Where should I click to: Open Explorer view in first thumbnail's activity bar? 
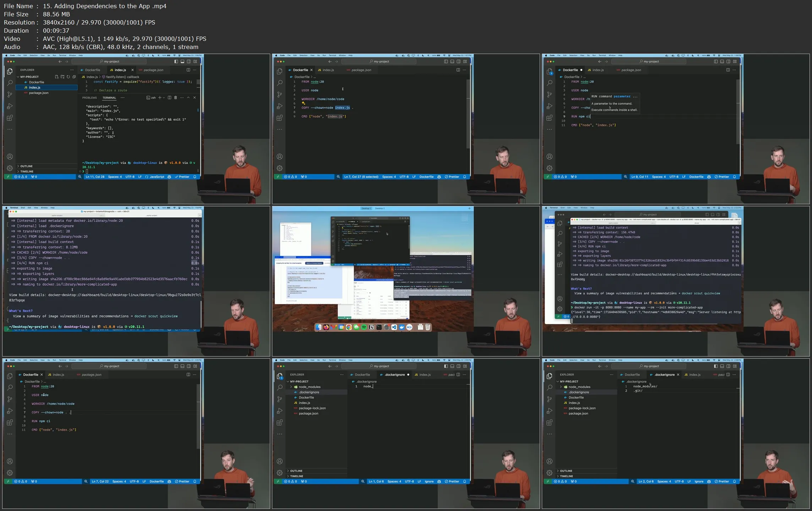[x=10, y=72]
